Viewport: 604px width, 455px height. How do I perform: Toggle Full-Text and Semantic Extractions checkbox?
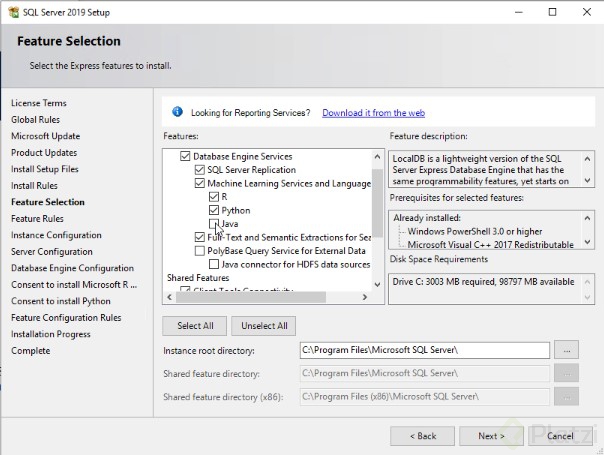pos(200,237)
